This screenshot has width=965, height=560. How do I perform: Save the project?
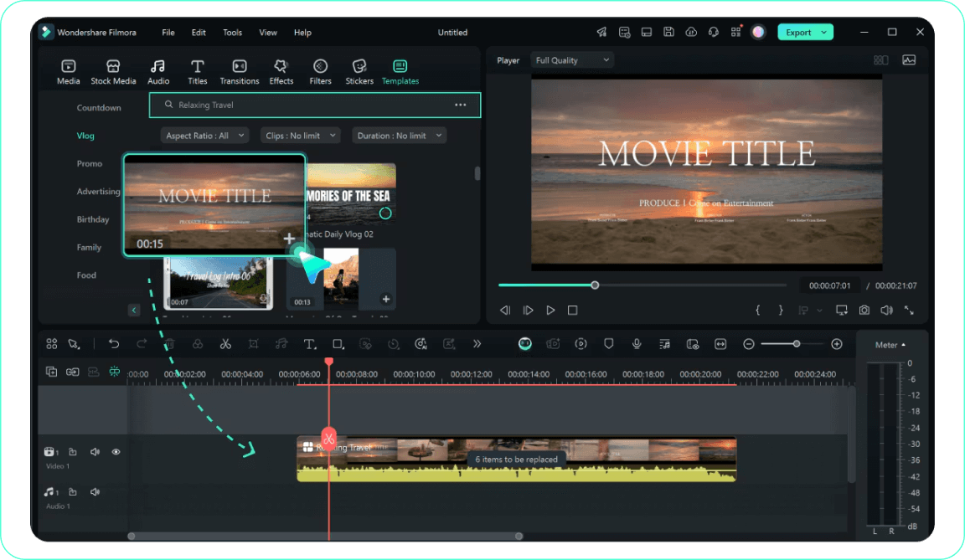pos(668,33)
